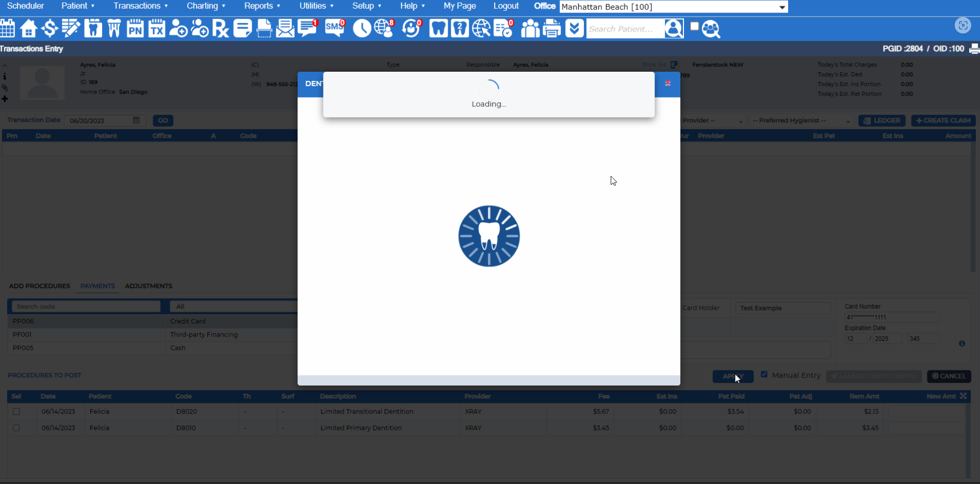This screenshot has height=484, width=980.
Task: Click the CREATE CLAIM button
Action: coord(943,120)
